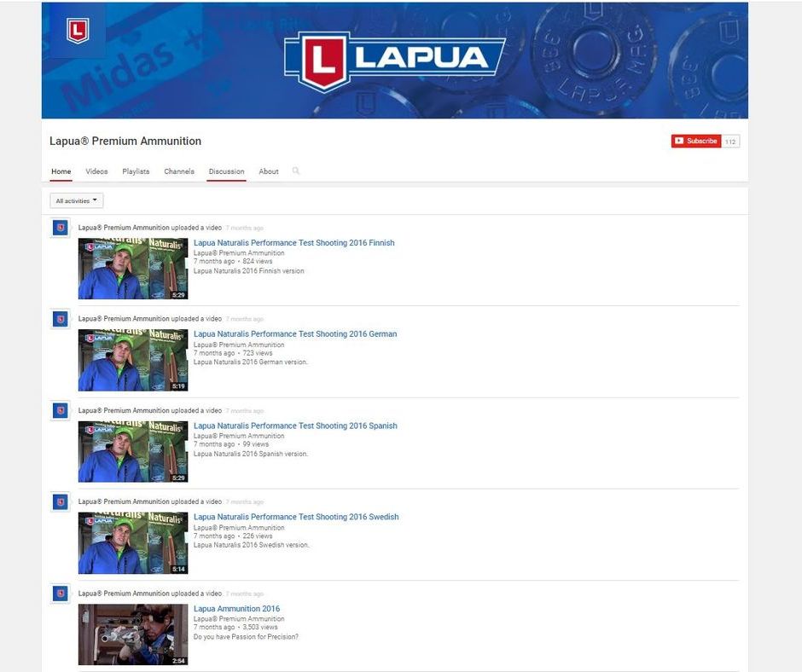Click channel name under Spanish video title
The width and height of the screenshot is (802, 672).
point(239,436)
